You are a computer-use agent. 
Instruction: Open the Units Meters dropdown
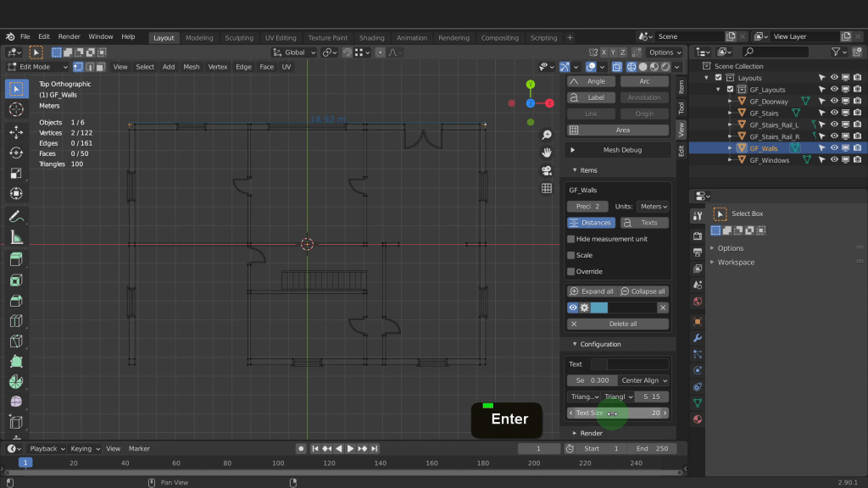[x=652, y=207]
